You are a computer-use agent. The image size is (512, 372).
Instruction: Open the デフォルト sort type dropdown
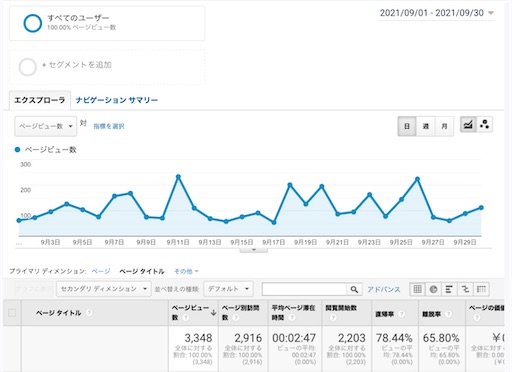(x=228, y=289)
